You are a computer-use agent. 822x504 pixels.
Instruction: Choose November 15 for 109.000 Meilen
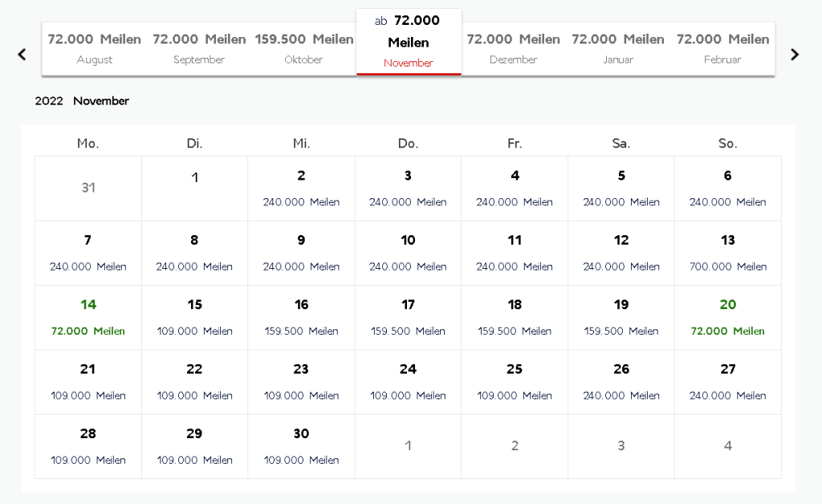pos(195,317)
